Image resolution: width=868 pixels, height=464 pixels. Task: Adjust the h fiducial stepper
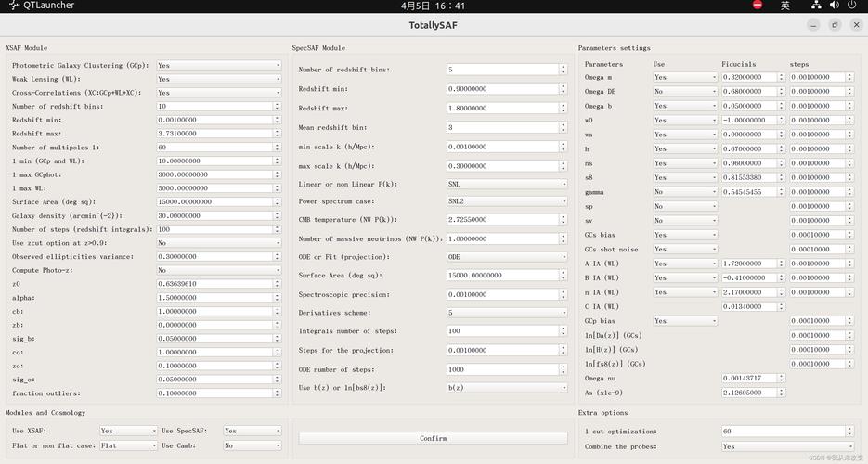[782, 148]
